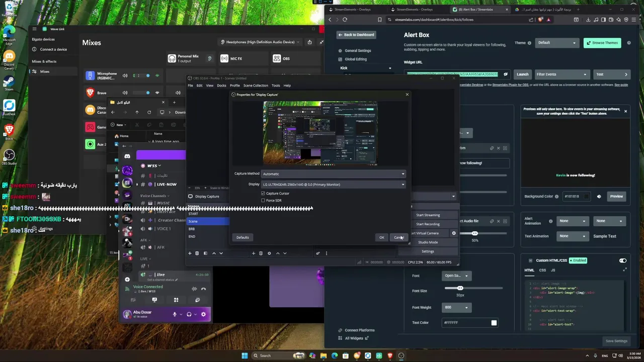Viewport: 644px width, 362px height.
Task: Add a new scene with the plus icon
Action: click(190, 253)
